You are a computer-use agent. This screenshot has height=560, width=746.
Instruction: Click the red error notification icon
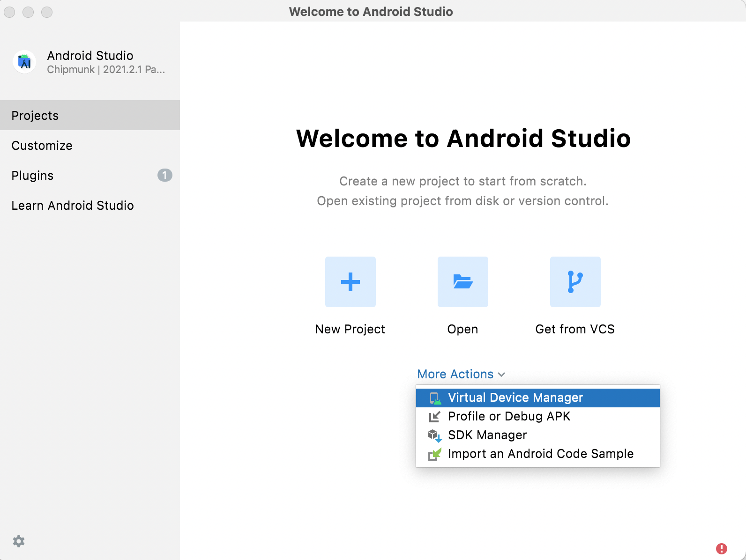coord(722,548)
